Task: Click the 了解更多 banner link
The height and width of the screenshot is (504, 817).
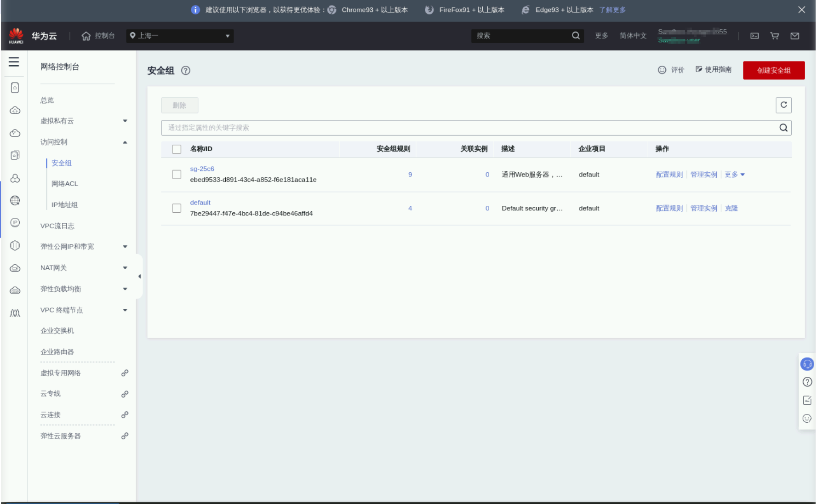Action: [613, 10]
